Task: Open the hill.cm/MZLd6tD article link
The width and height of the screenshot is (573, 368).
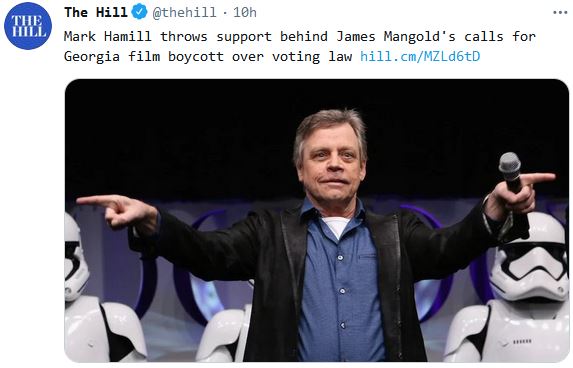Action: click(x=420, y=56)
